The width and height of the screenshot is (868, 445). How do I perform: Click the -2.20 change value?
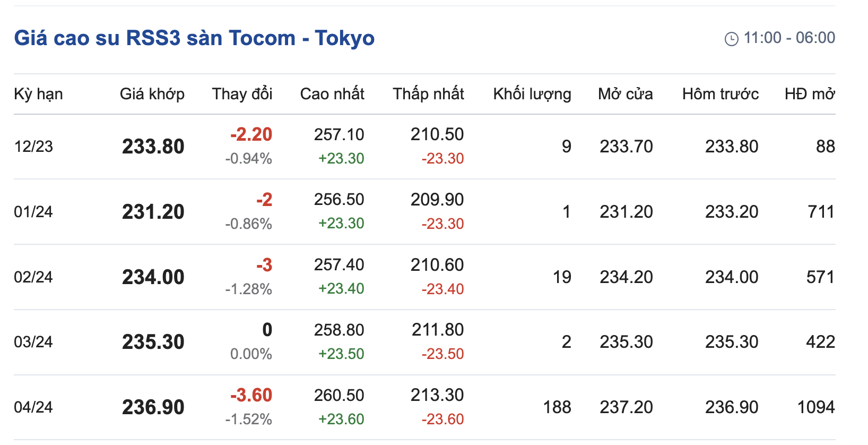(251, 134)
